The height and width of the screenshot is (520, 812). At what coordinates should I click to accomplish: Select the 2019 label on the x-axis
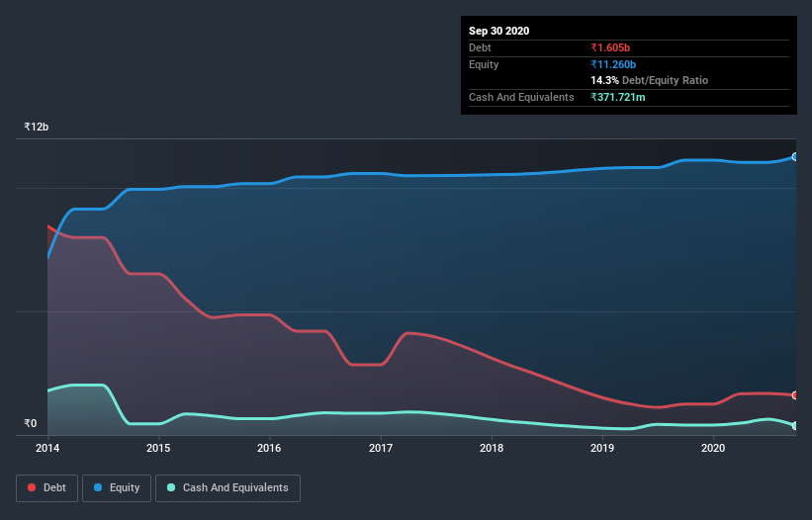coord(602,448)
